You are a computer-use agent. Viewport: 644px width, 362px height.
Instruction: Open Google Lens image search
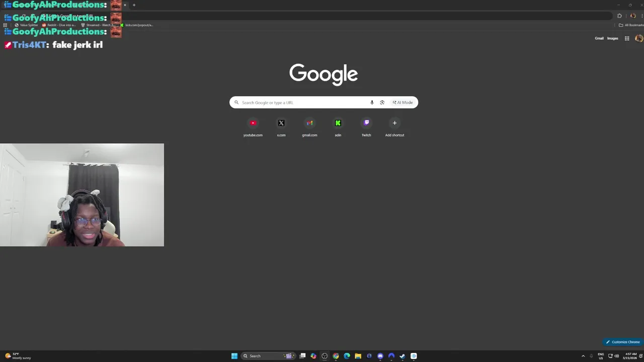[382, 103]
